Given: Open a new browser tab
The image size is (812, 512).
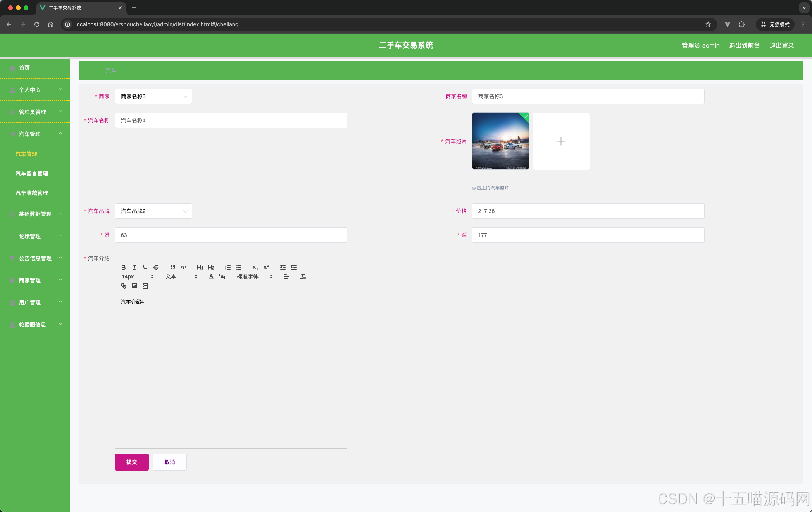Looking at the screenshot, I should (x=134, y=8).
